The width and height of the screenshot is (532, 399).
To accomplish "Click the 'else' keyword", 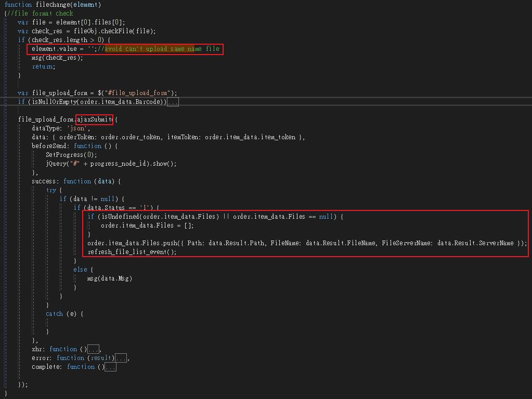I will coord(80,269).
